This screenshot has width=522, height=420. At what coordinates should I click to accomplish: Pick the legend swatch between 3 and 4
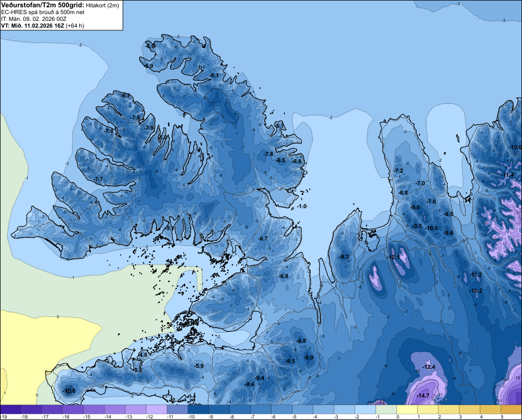pyautogui.click(x=469, y=410)
